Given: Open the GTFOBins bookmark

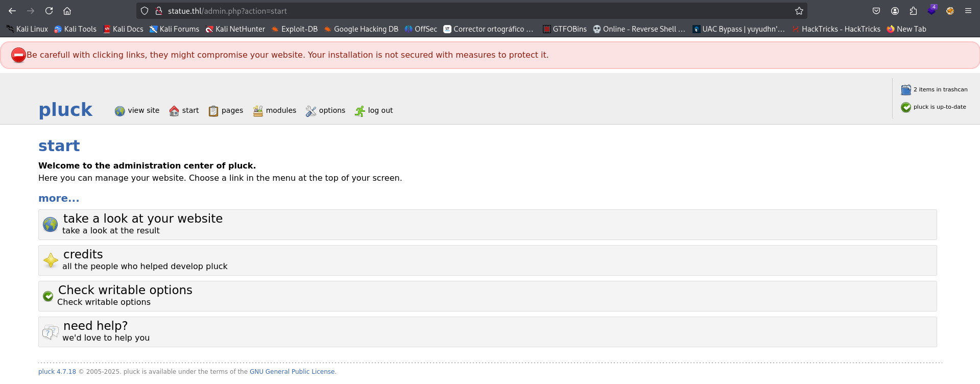Looking at the screenshot, I should 565,29.
